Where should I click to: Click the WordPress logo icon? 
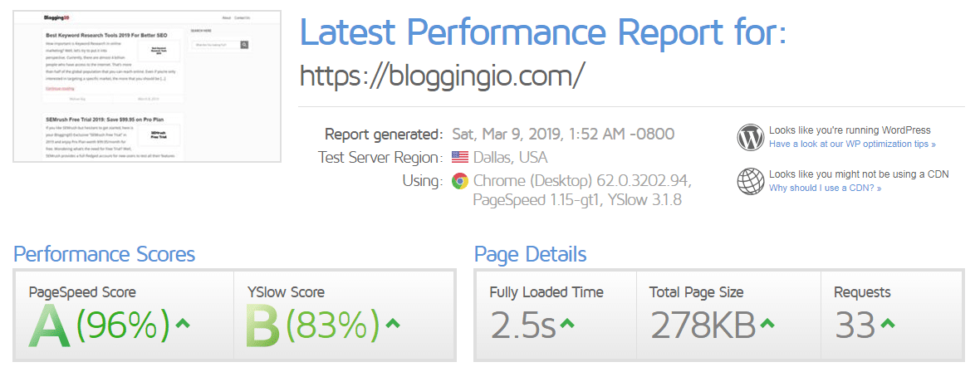point(750,138)
